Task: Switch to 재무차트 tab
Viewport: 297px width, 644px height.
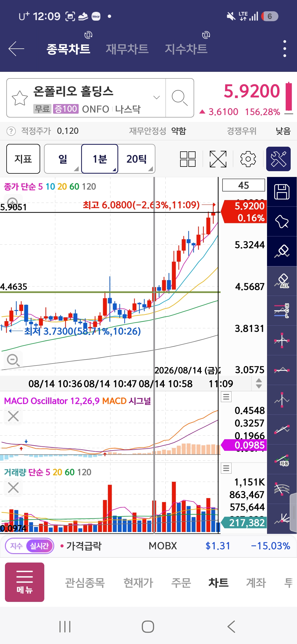Action: click(127, 49)
